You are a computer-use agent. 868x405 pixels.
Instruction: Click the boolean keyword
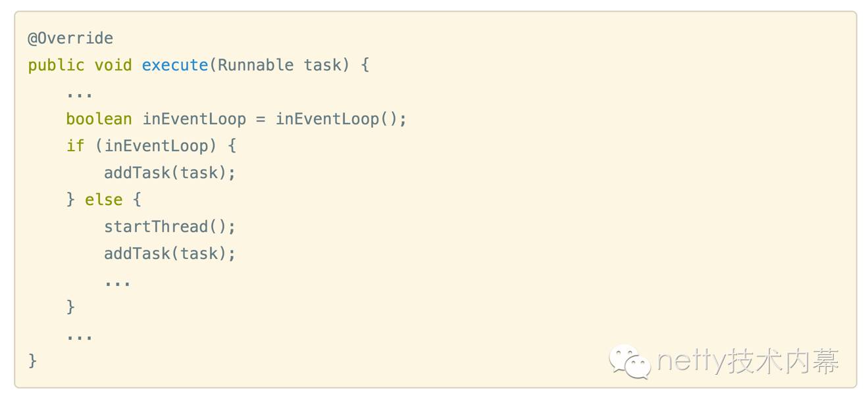[99, 119]
